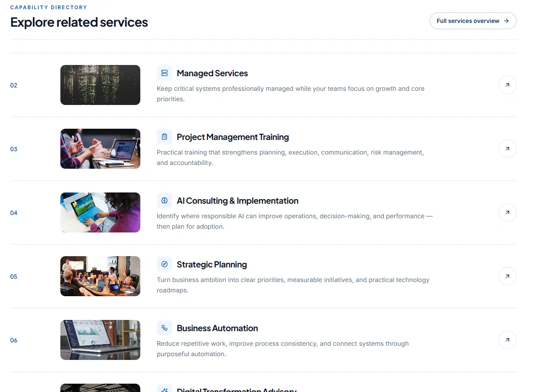Click the row number 06
This screenshot has height=392, width=540.
pyautogui.click(x=14, y=340)
